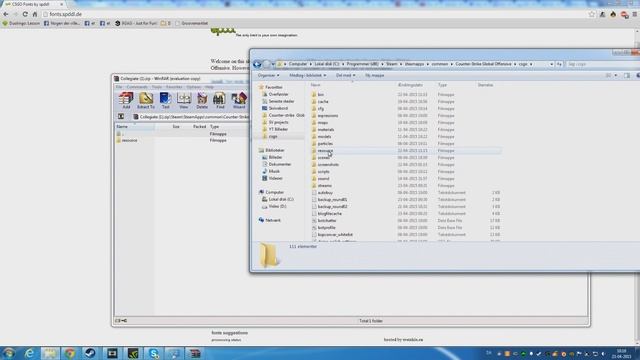
Task: Open Steam from the taskbar
Action: click(90, 353)
